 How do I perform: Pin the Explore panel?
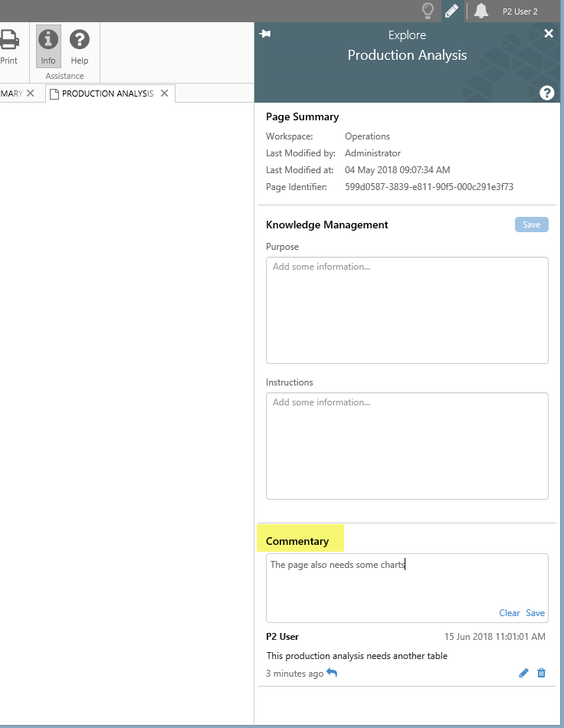265,34
